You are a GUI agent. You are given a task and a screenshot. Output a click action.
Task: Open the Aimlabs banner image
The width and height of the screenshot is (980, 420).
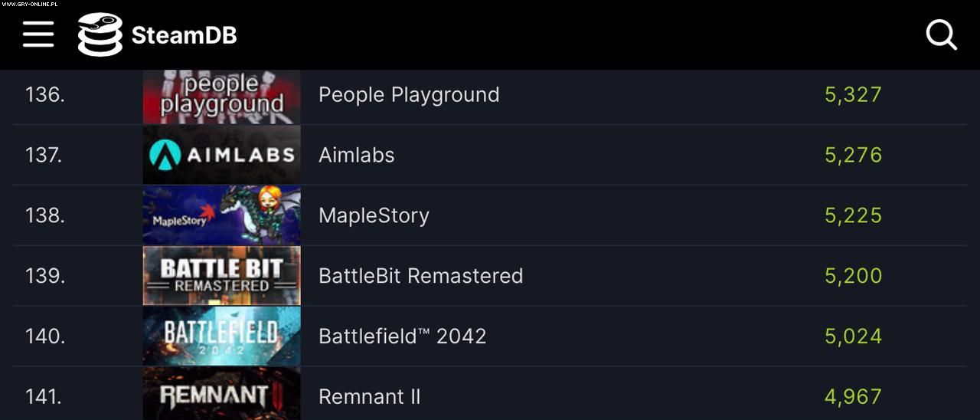222,155
